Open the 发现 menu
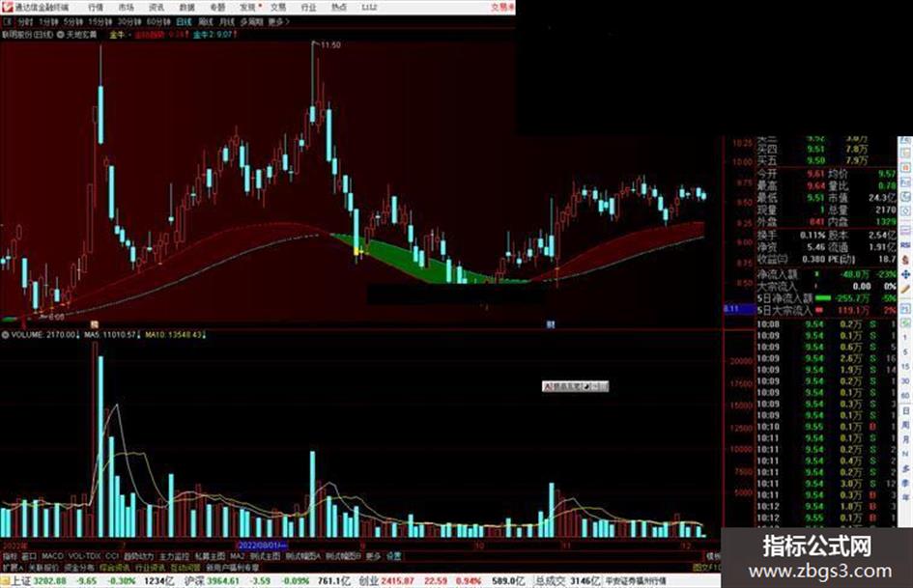Viewport: 913px width, 588px height. (x=248, y=7)
